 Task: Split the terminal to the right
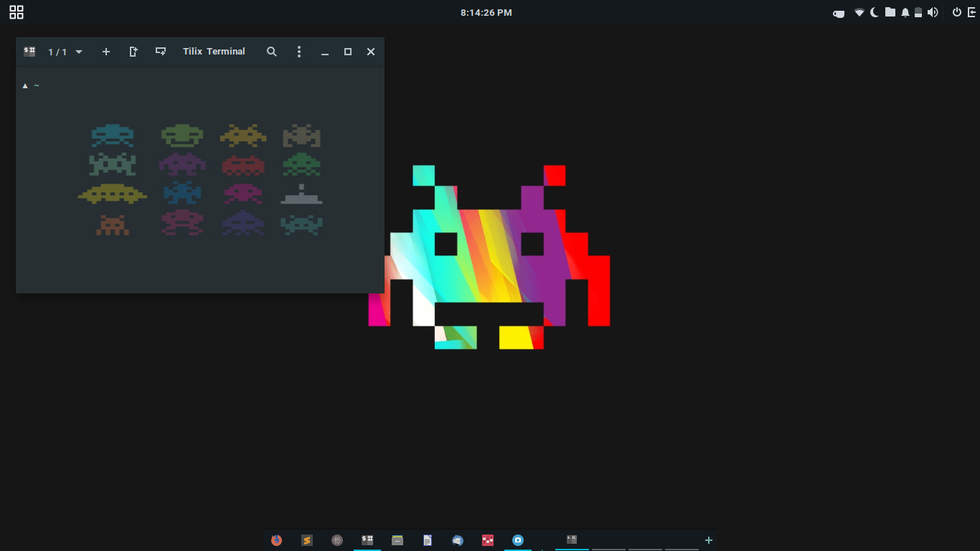[133, 51]
